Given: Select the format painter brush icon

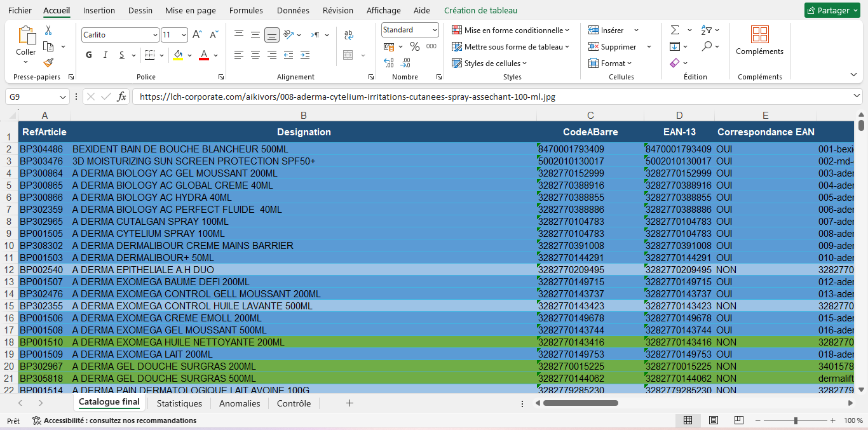Looking at the screenshot, I should point(48,62).
